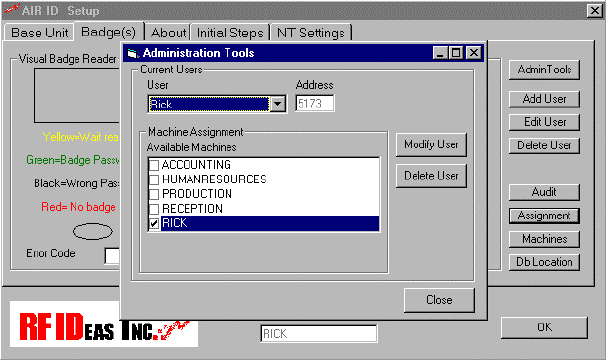Click the Address field showing 5173
Screen dimensions: 606x360
[x=315, y=104]
